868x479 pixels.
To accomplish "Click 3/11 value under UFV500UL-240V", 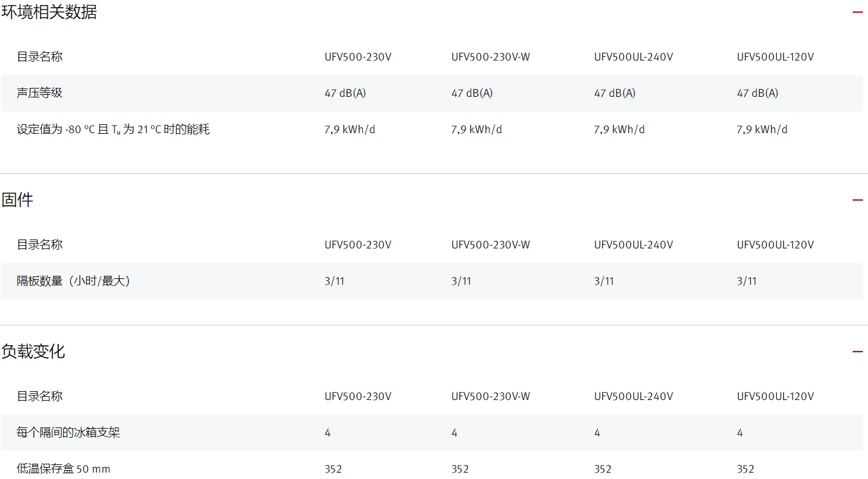I will [604, 281].
